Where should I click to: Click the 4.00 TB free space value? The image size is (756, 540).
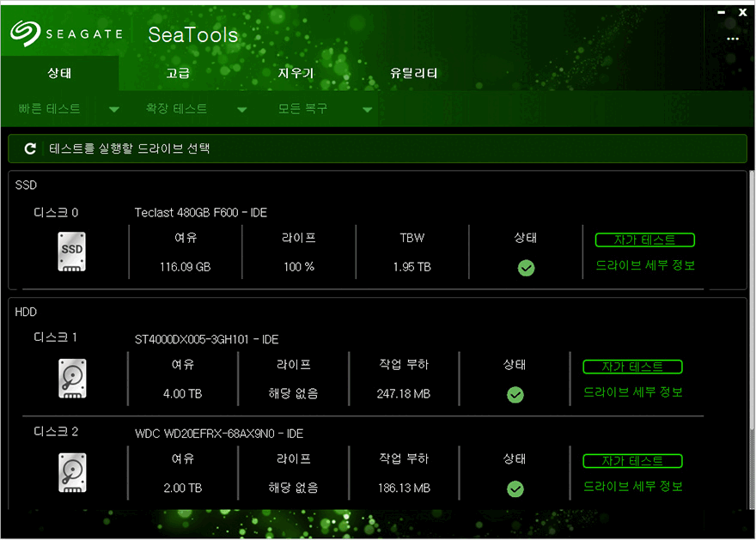click(x=183, y=394)
